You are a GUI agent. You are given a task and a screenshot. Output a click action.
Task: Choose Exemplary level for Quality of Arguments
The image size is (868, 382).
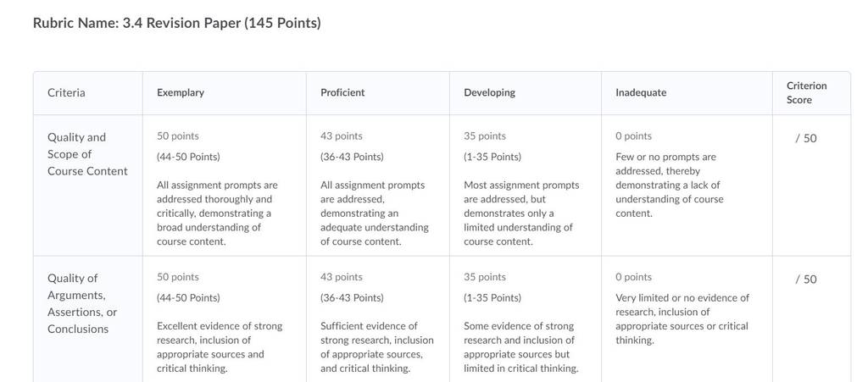pyautogui.click(x=224, y=319)
